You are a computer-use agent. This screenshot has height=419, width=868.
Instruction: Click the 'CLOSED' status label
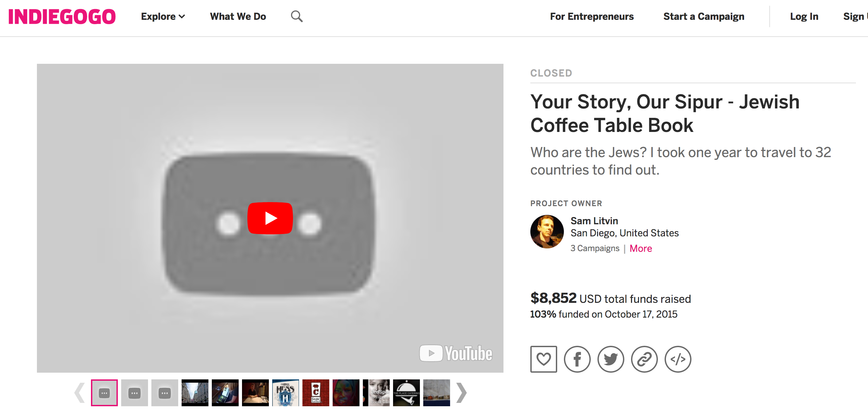[x=551, y=73]
